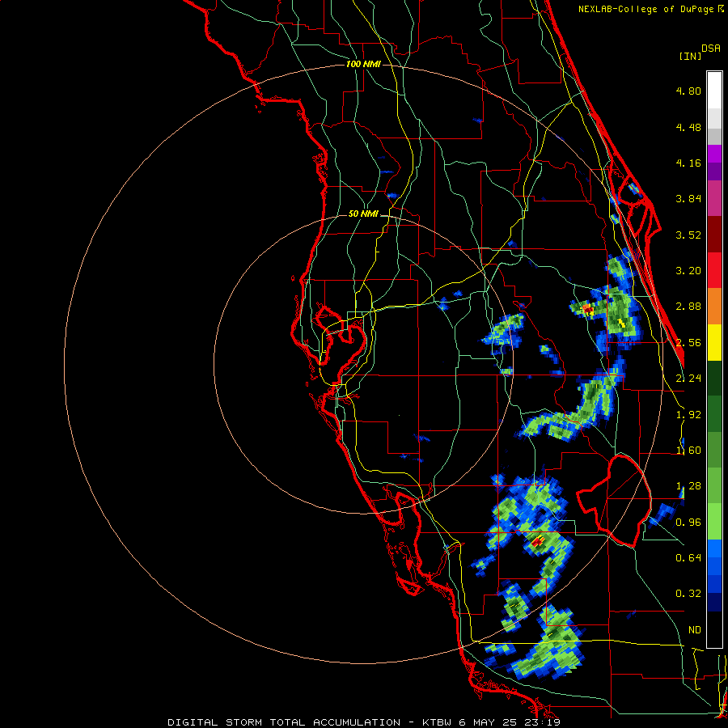Click the 4.48 legend value
This screenshot has height=728, width=728.
click(688, 127)
